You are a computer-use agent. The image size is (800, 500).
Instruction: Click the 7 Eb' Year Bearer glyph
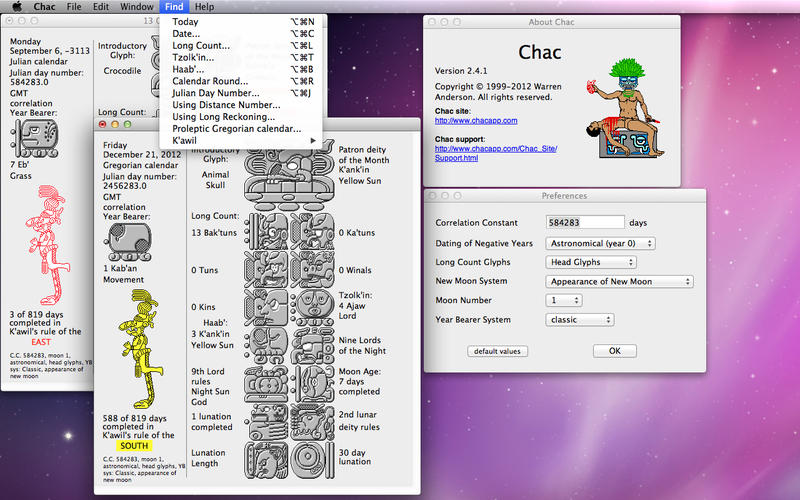coord(35,138)
